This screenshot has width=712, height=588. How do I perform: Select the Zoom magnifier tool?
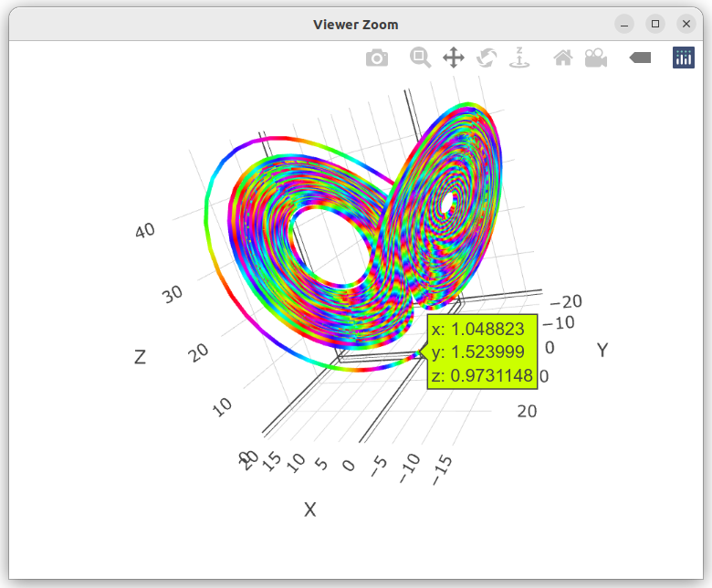click(420, 58)
